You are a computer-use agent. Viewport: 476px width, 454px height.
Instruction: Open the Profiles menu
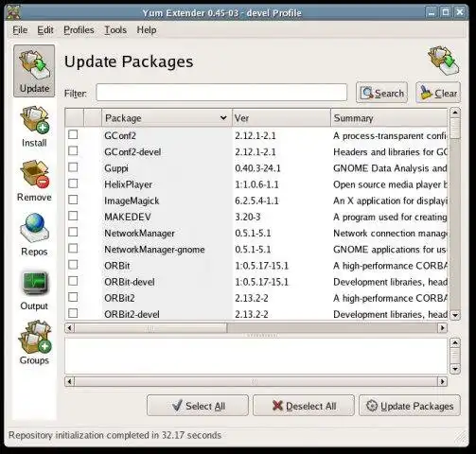click(x=79, y=30)
